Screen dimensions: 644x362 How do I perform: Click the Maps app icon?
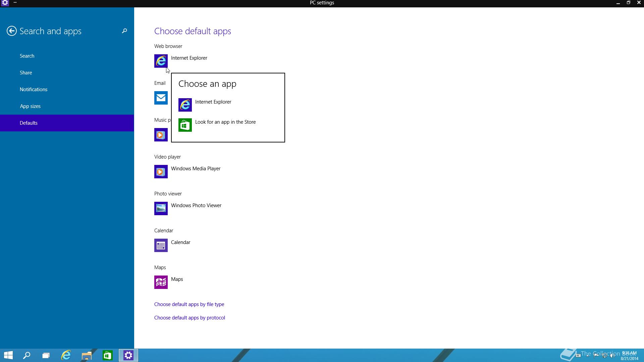coord(161,282)
